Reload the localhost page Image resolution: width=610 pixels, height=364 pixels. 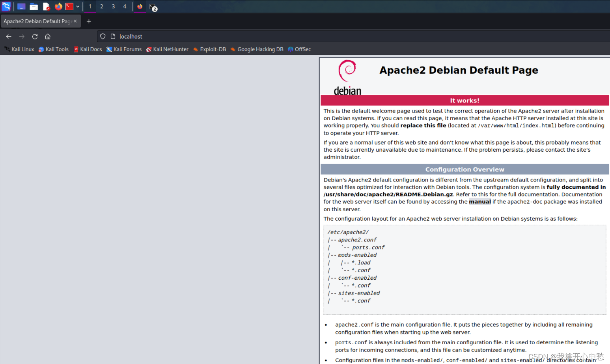pyautogui.click(x=35, y=36)
